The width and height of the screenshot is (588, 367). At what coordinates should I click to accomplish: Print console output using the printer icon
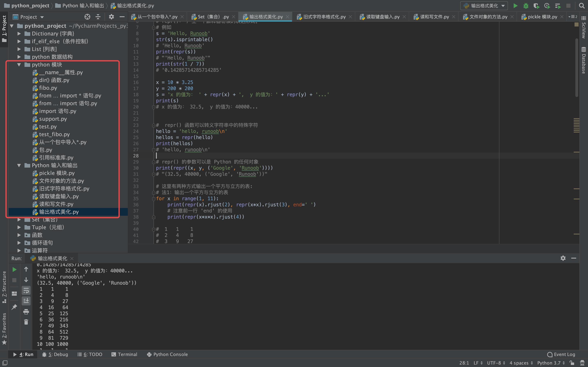coord(26,312)
